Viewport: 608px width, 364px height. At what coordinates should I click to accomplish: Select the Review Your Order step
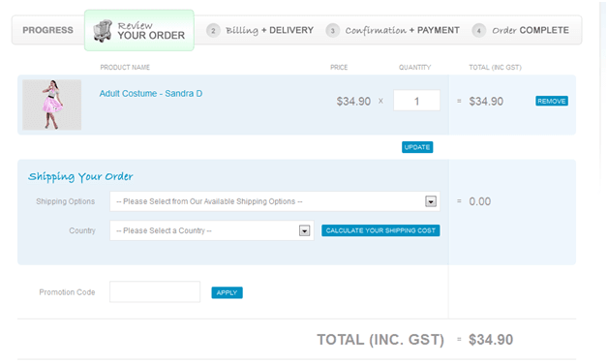139,30
